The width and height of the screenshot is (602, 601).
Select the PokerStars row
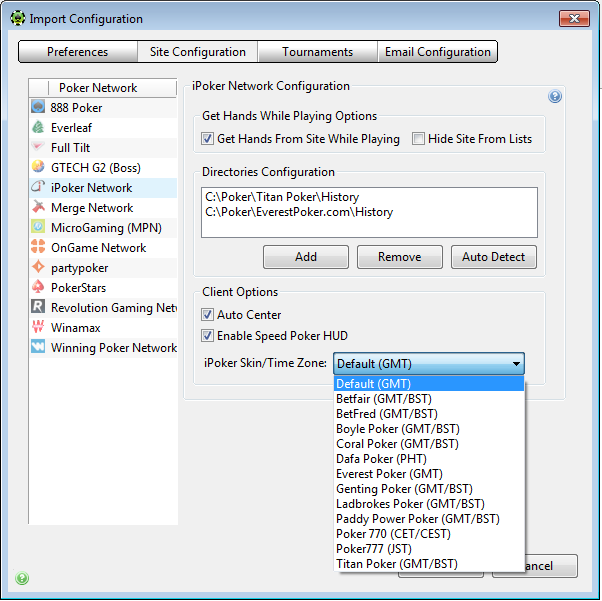coord(103,287)
